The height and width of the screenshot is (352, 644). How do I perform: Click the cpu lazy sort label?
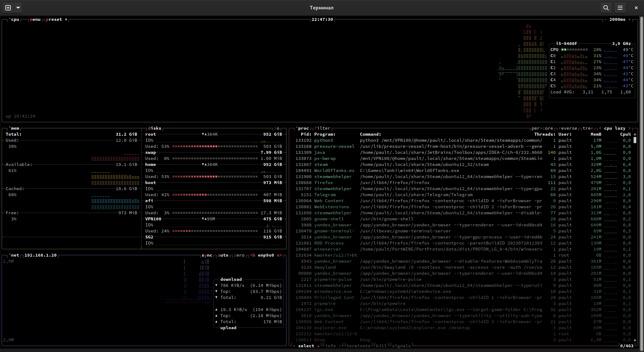tap(615, 128)
